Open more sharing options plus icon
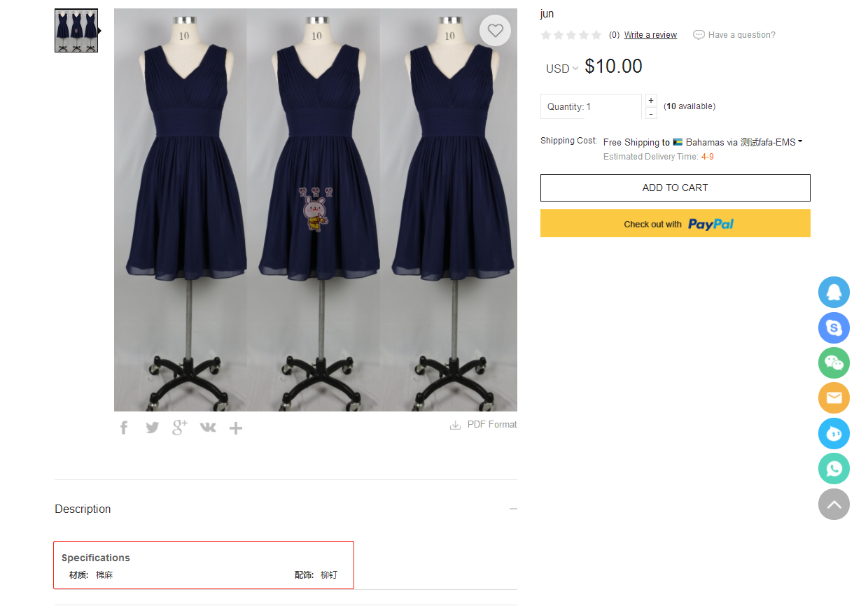 click(236, 428)
